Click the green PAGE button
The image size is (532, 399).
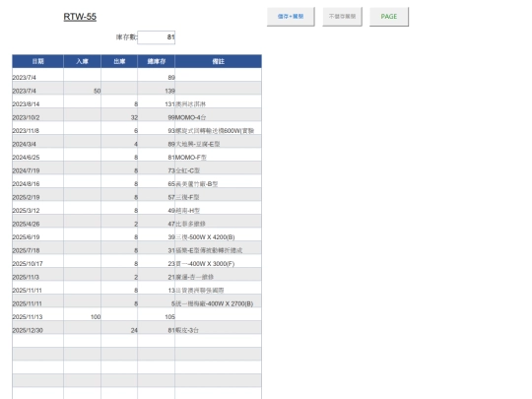pos(389,17)
